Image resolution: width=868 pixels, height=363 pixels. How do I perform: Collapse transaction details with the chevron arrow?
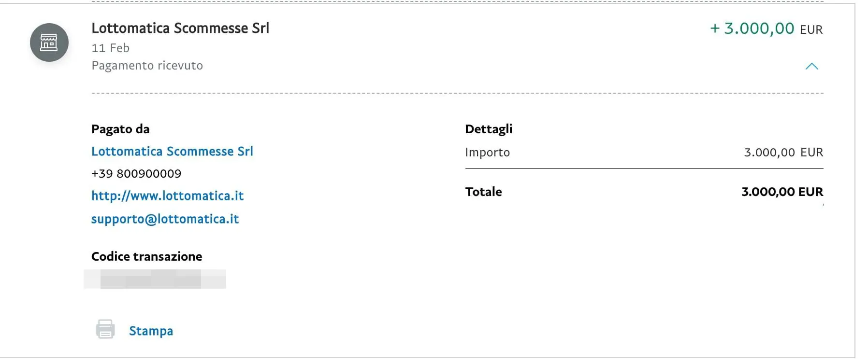[x=811, y=66]
